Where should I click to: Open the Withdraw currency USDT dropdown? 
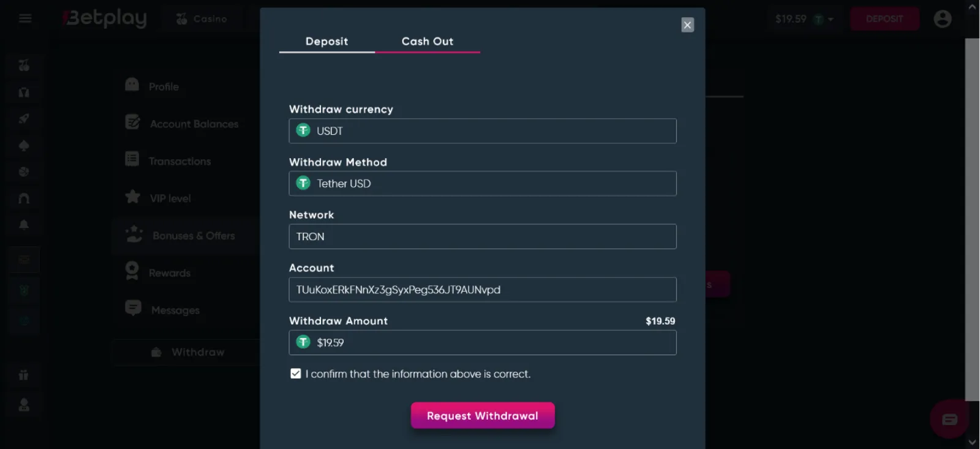(483, 131)
